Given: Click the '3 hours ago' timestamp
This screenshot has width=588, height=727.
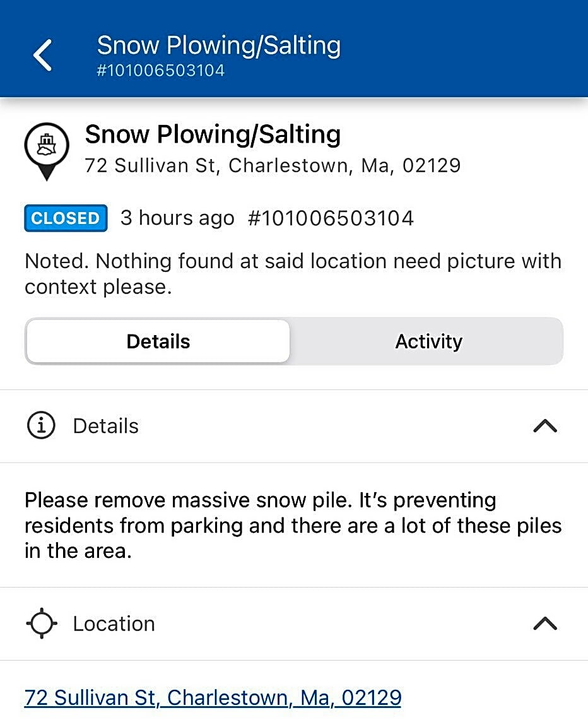Looking at the screenshot, I should (x=177, y=218).
